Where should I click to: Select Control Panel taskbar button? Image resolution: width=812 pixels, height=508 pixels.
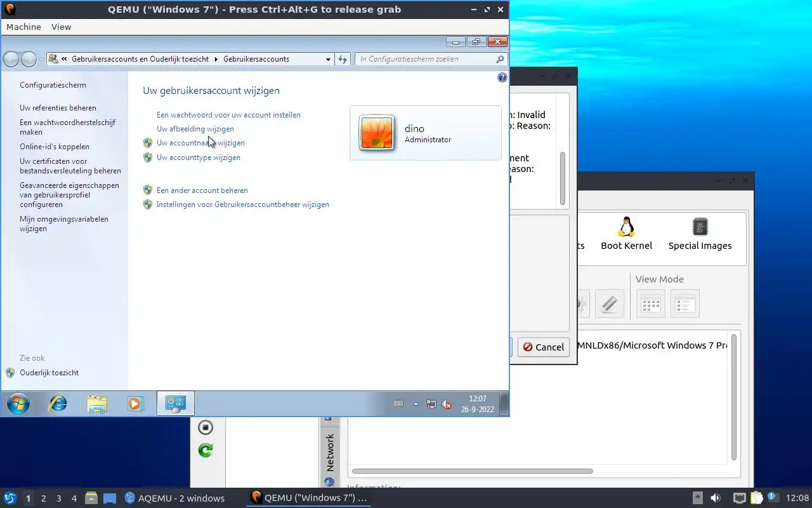click(x=175, y=404)
